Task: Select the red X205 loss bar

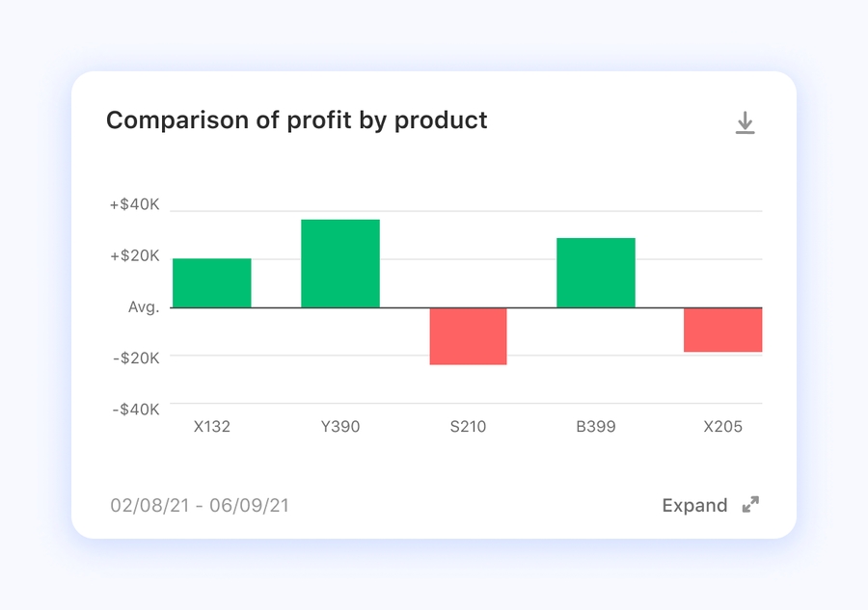Action: click(723, 330)
